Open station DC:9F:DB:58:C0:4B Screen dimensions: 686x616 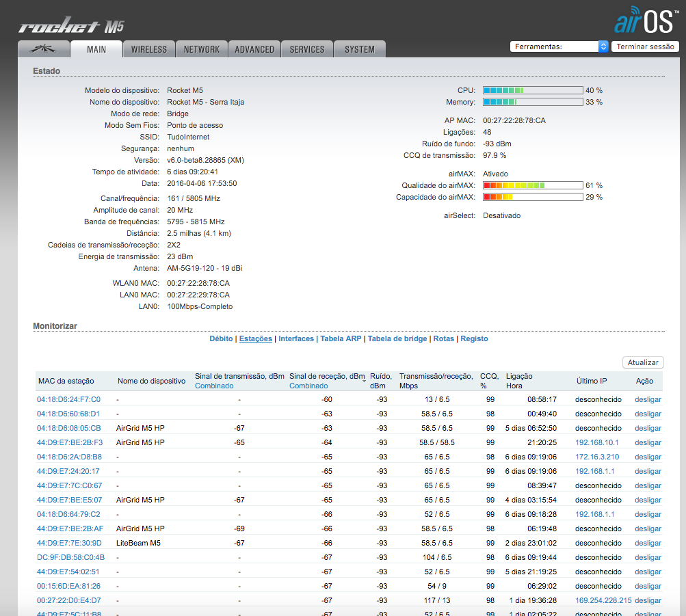(x=71, y=557)
